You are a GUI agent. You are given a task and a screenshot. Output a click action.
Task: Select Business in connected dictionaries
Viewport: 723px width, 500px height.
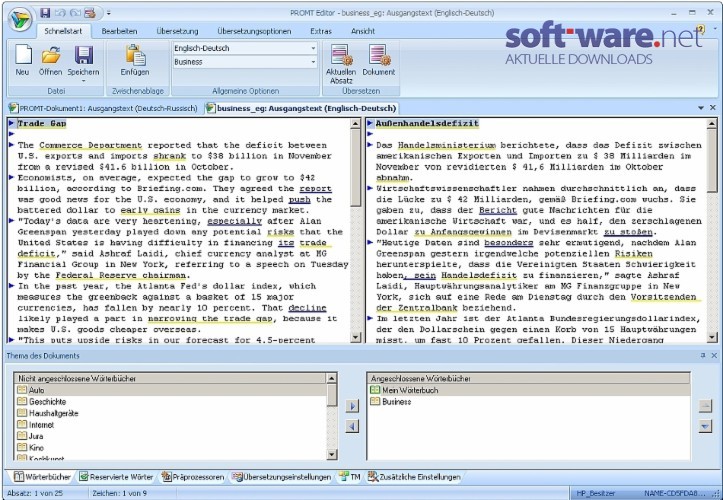click(529, 402)
